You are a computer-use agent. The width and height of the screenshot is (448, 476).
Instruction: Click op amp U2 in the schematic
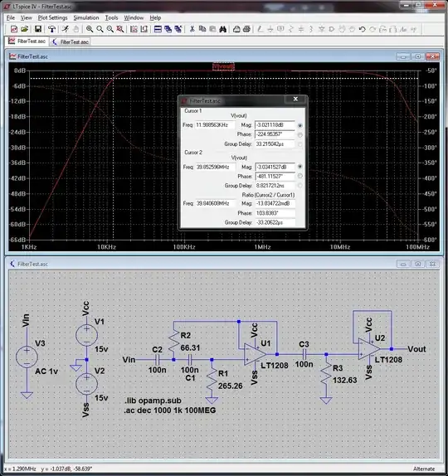pyautogui.click(x=368, y=349)
